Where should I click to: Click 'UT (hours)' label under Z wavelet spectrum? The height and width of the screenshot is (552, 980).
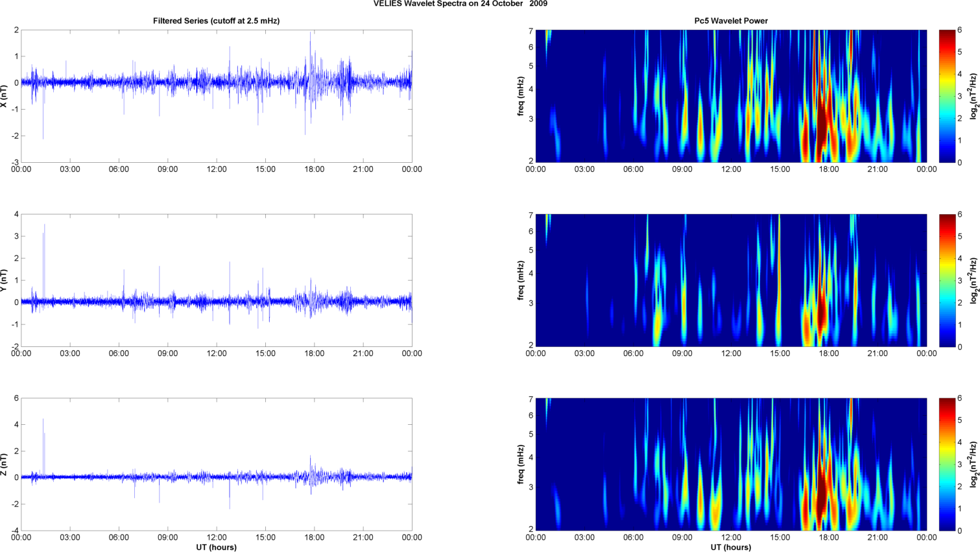(x=731, y=547)
